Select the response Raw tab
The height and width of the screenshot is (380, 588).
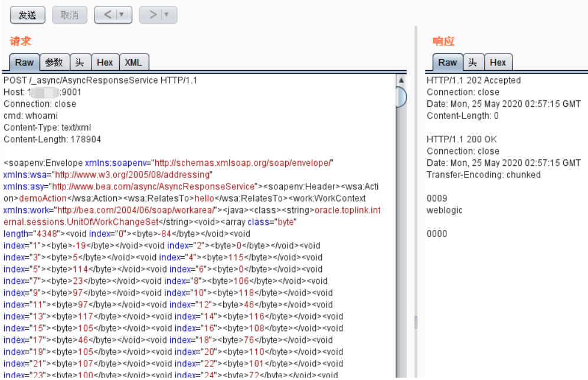[447, 62]
